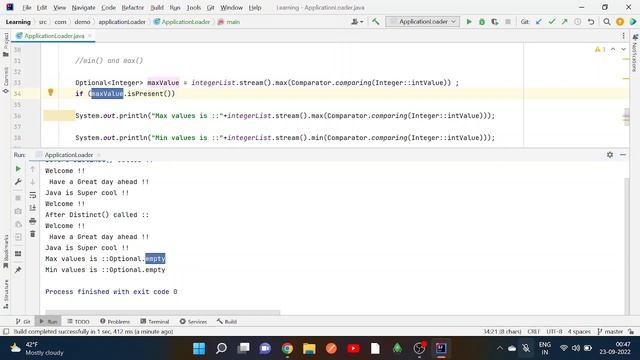Open the Window menu
Image resolution: width=640 pixels, height=360 pixels.
click(x=231, y=7)
